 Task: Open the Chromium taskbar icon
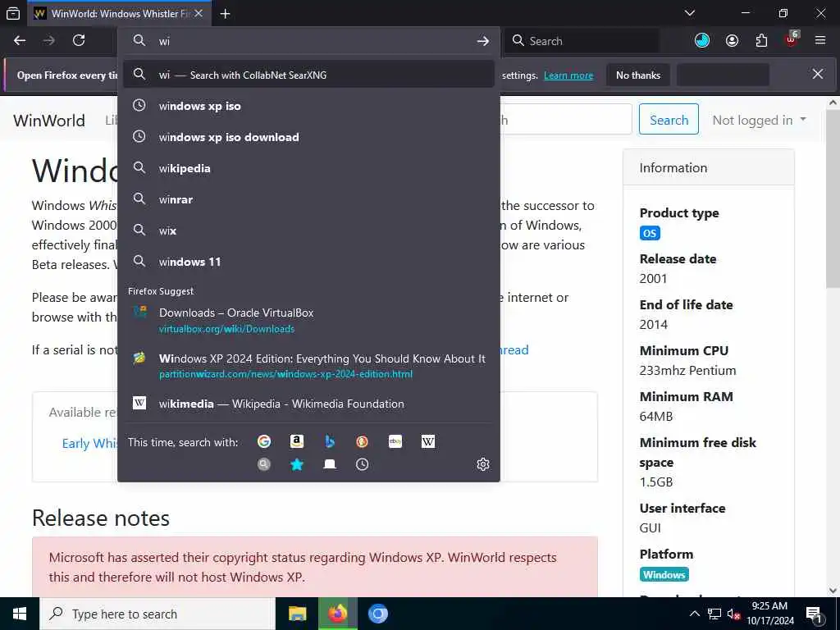pyautogui.click(x=377, y=614)
